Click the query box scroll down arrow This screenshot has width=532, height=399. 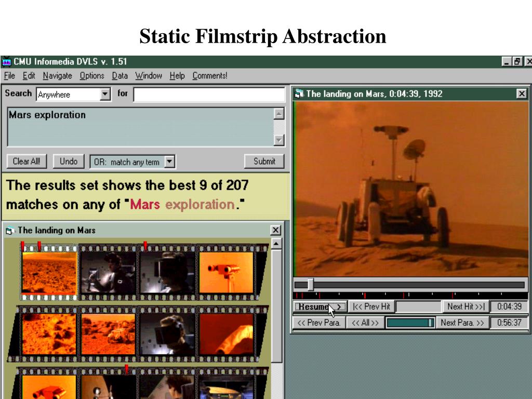pyautogui.click(x=278, y=139)
